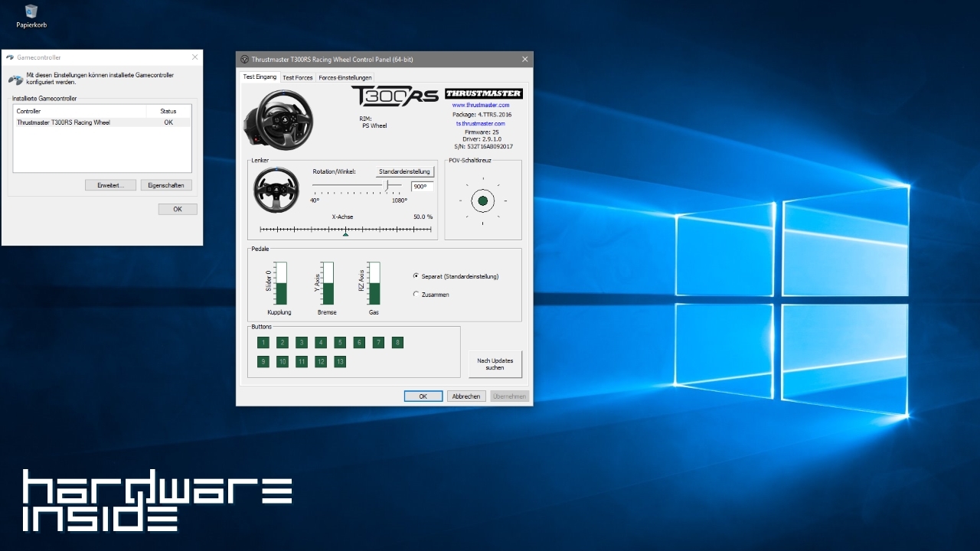This screenshot has height=551, width=980.
Task: Click button indicator 5
Action: 340,342
